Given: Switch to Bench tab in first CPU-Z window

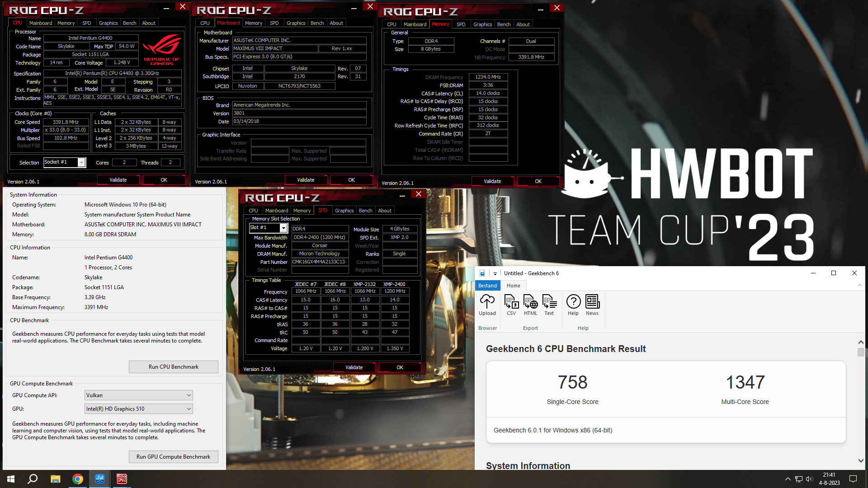Looking at the screenshot, I should click(129, 23).
